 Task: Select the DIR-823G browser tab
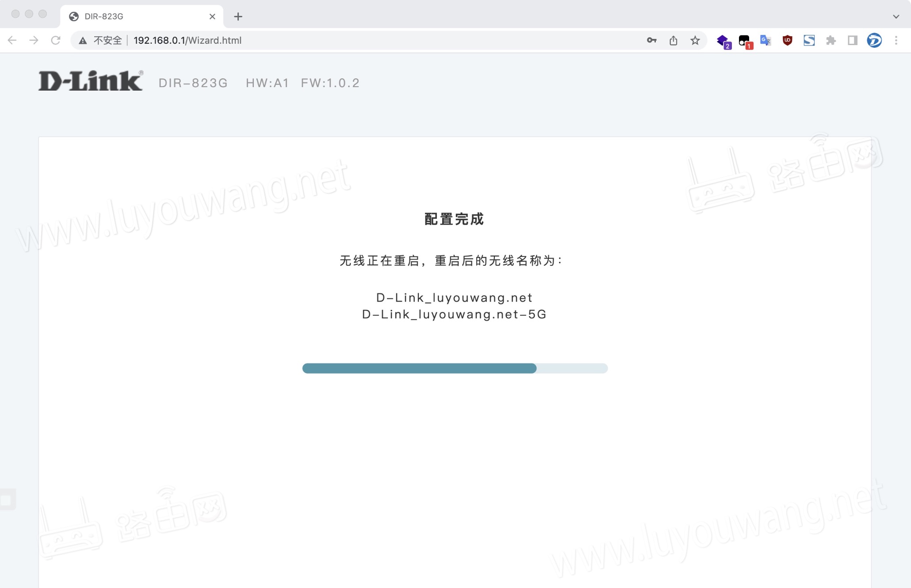point(133,16)
